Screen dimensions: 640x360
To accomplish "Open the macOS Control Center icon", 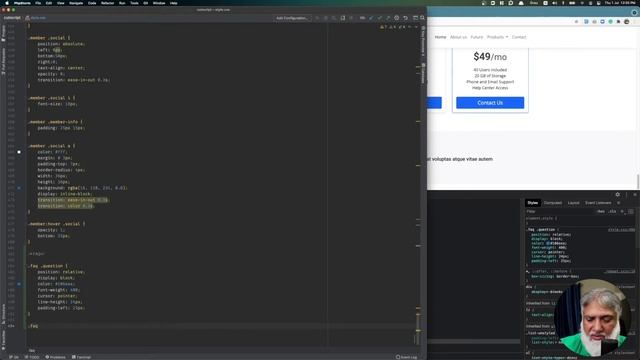I will (599, 3).
